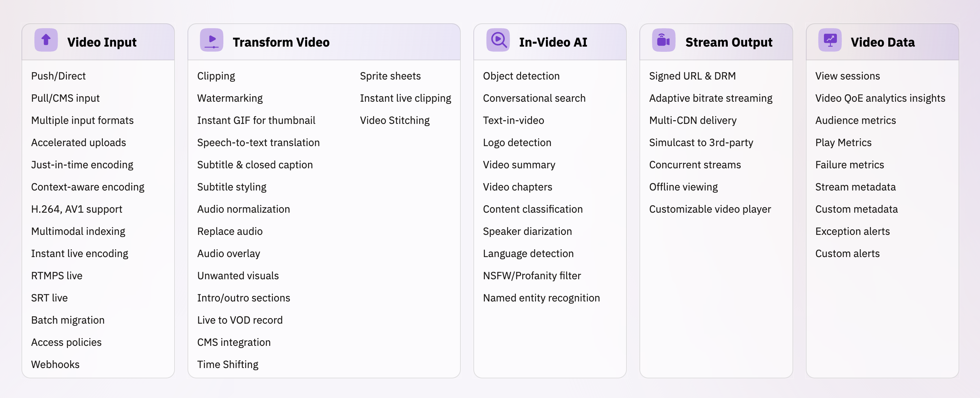Open Video chapters
Image resolution: width=980 pixels, height=398 pixels.
517,187
